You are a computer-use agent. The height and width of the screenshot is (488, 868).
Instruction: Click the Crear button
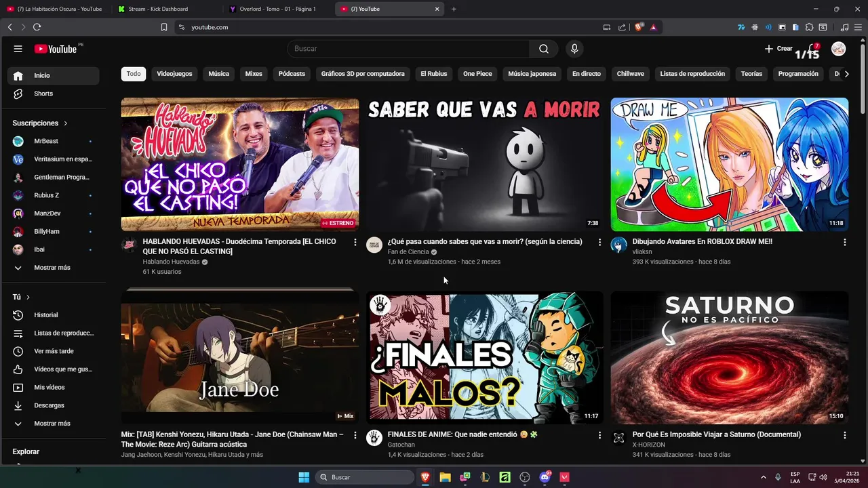[x=778, y=49]
